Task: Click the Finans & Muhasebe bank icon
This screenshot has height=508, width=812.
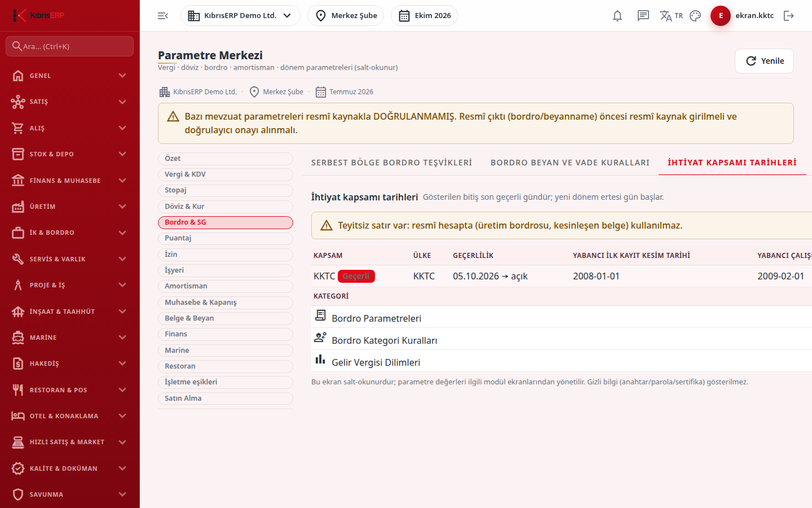Action: coord(18,181)
